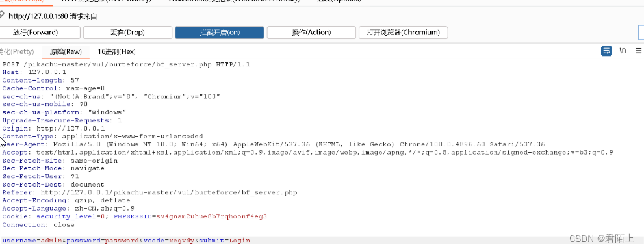The image size is (644, 249).
Task: Click the 丢弃(Drop) button
Action: (127, 33)
